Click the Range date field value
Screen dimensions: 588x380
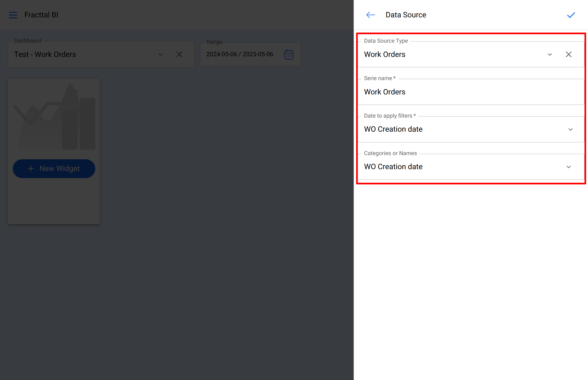(x=240, y=54)
